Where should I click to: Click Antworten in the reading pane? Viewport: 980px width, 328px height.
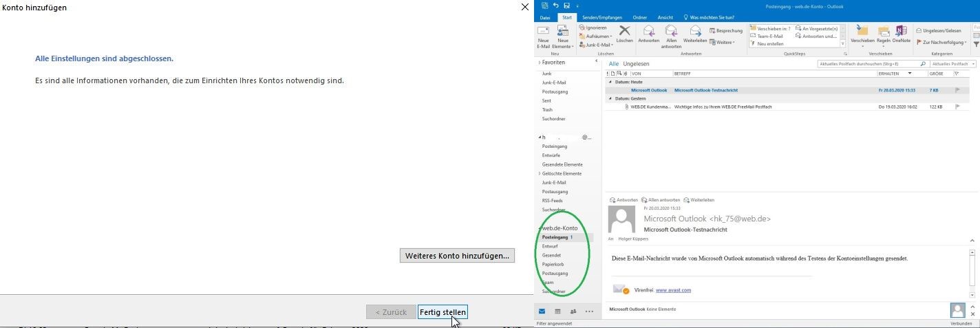(x=624, y=199)
